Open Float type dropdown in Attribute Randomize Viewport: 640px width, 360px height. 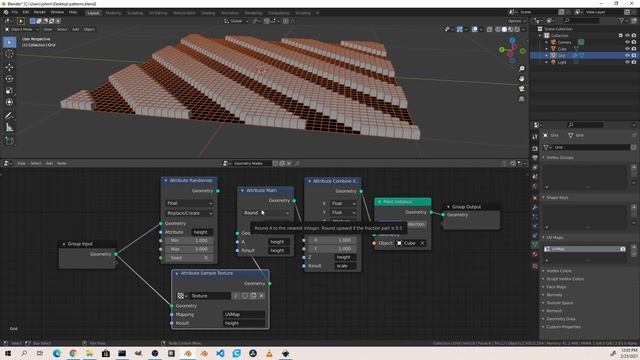(x=189, y=203)
